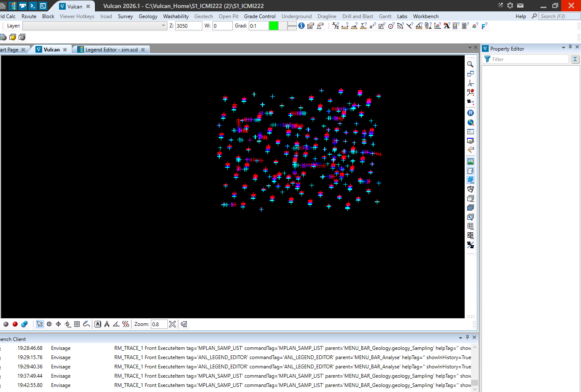The width and height of the screenshot is (581, 392).
Task: Click the compass measure tool icon
Action: 107,324
